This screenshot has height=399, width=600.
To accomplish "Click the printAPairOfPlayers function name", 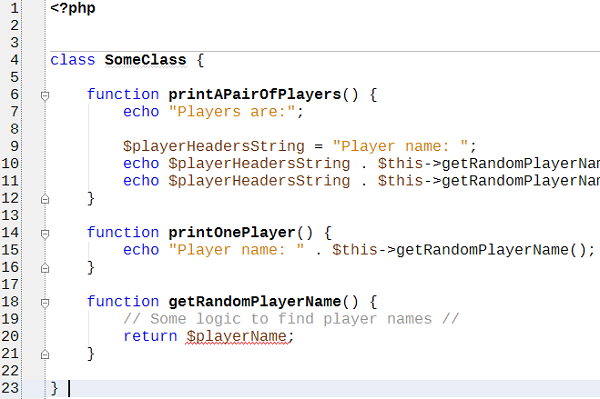I will [254, 94].
